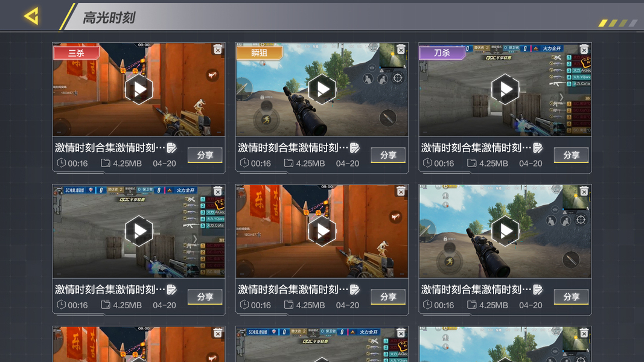This screenshot has height=362, width=644.
Task: Edit title of middle-row sniper field clip
Action: click(x=538, y=290)
